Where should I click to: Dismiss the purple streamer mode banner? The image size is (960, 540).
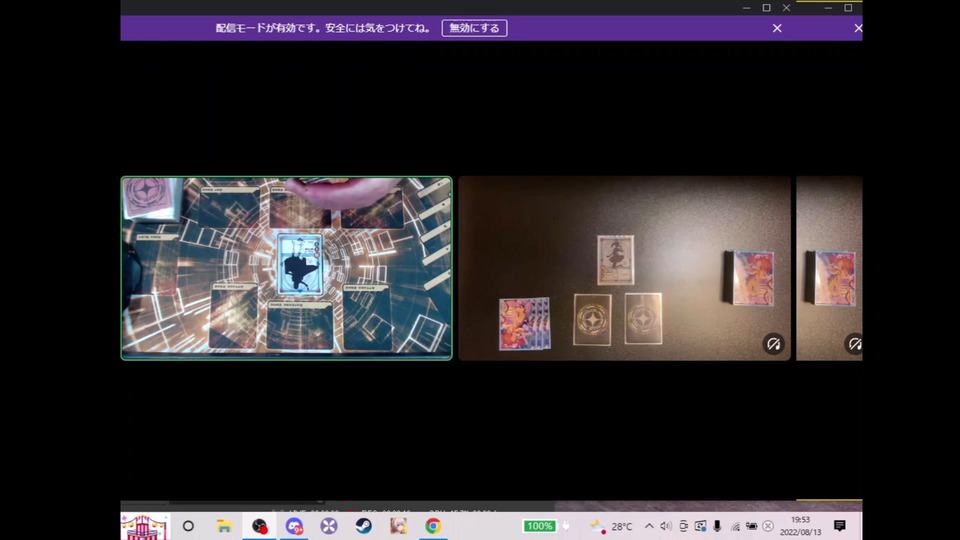(x=777, y=28)
